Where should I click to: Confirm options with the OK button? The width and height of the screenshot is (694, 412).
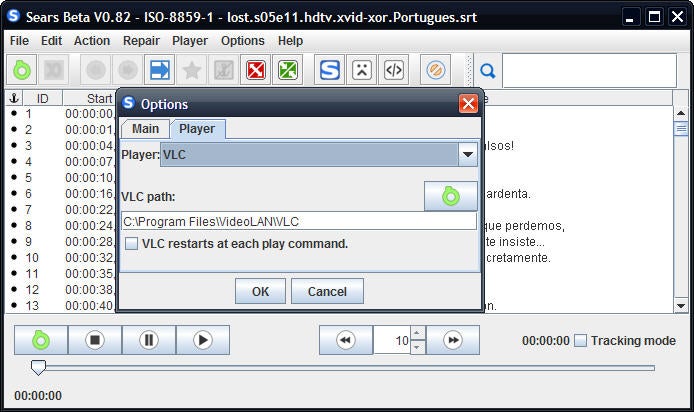point(260,291)
